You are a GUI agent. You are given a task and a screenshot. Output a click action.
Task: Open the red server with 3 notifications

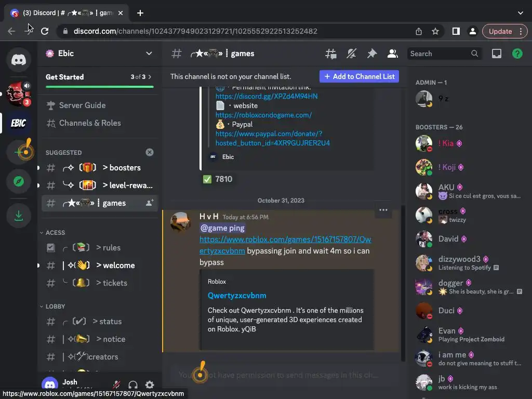point(19,94)
